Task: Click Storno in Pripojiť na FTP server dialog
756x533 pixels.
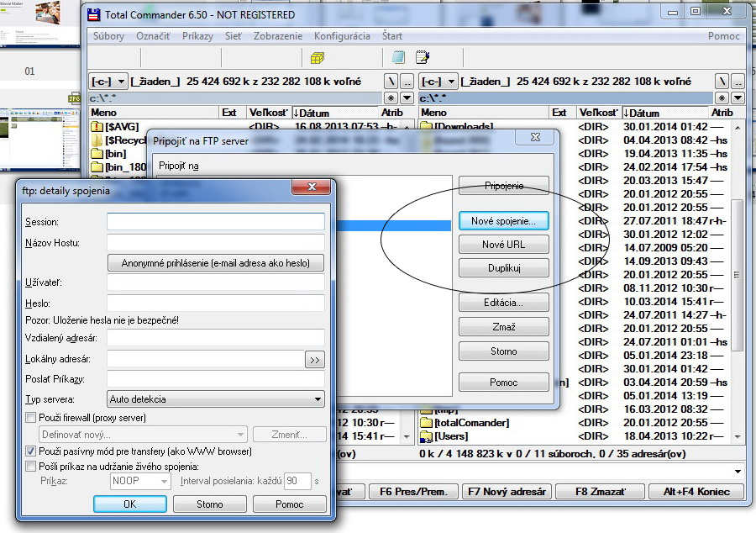Action: pyautogui.click(x=503, y=351)
